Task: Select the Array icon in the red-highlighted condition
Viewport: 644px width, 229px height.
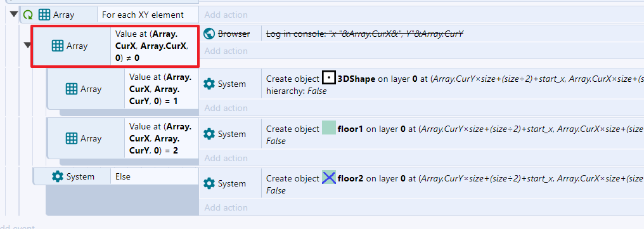Action: click(x=58, y=46)
